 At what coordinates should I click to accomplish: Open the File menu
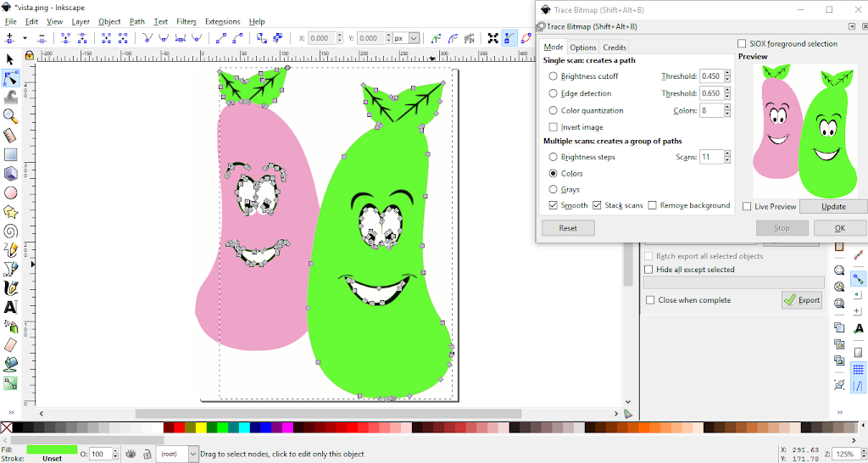pyautogui.click(x=10, y=21)
